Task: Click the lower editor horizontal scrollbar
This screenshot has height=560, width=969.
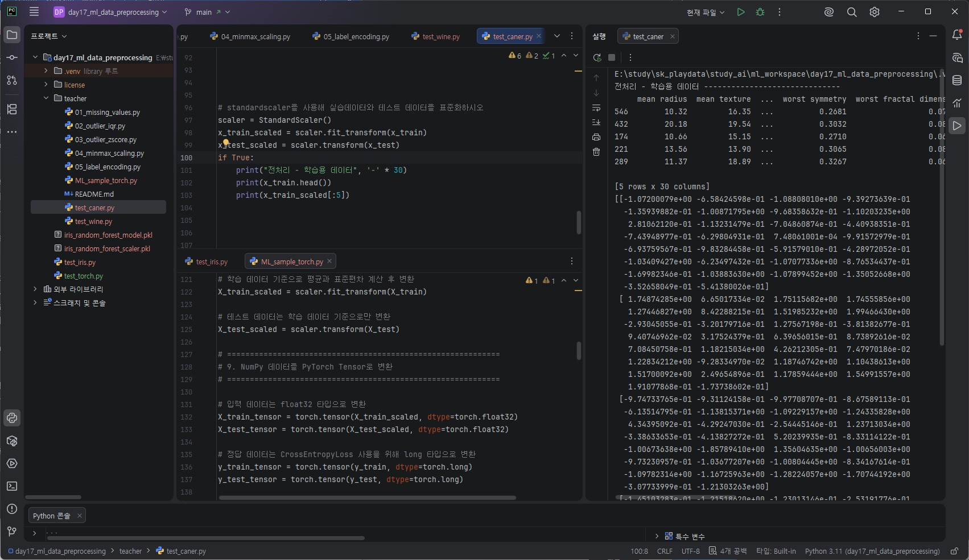Action: pyautogui.click(x=367, y=497)
